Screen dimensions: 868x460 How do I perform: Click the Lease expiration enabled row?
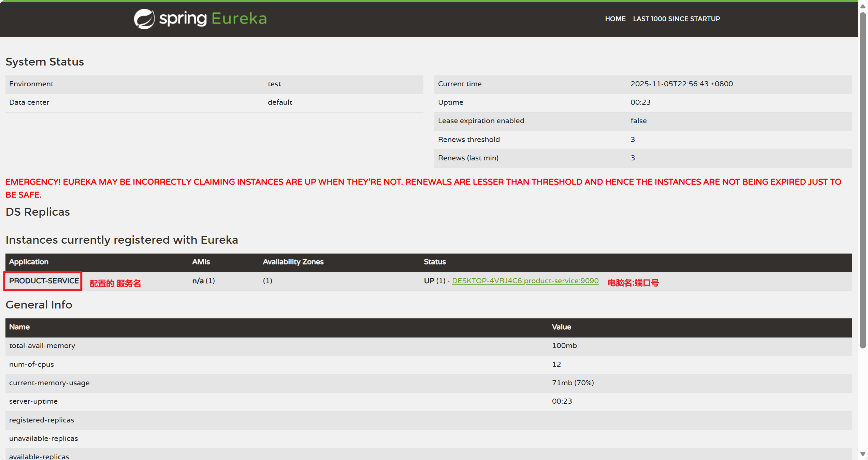(x=481, y=121)
